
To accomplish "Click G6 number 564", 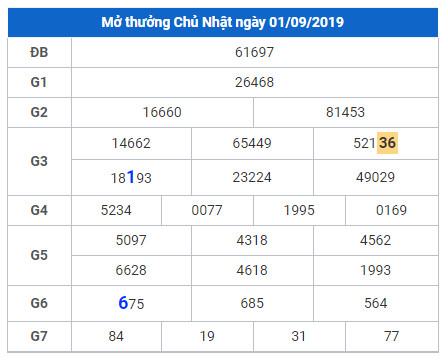I will [375, 303].
